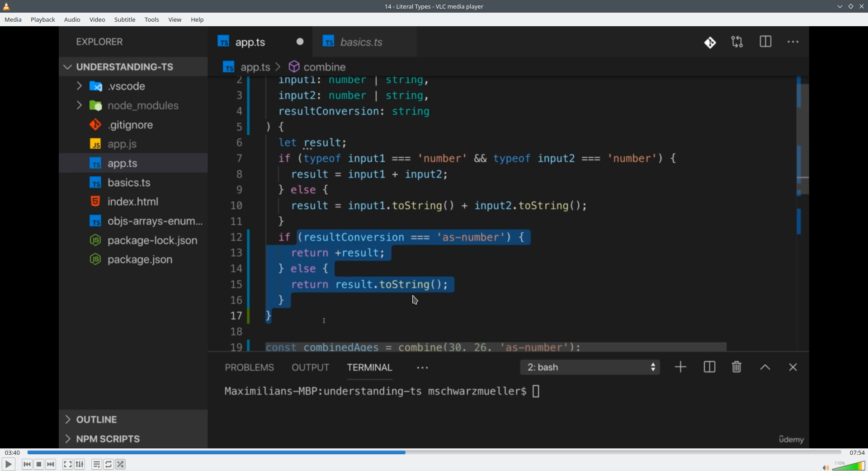Show extended settings panel

coord(80,464)
